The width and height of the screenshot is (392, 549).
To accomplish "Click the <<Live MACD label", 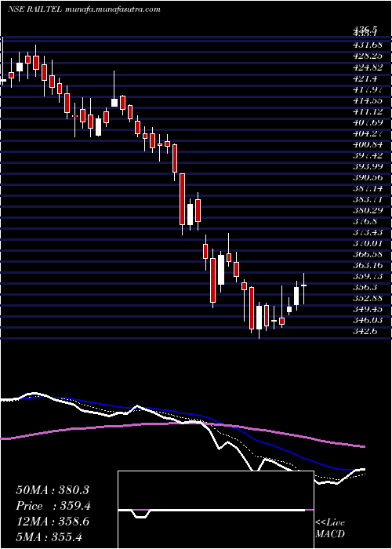I will pyautogui.click(x=330, y=529).
